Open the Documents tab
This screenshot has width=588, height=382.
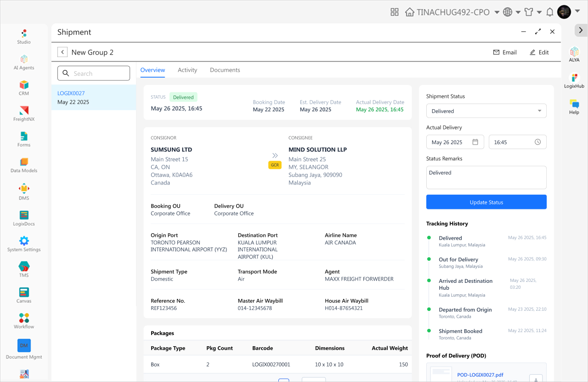point(225,70)
